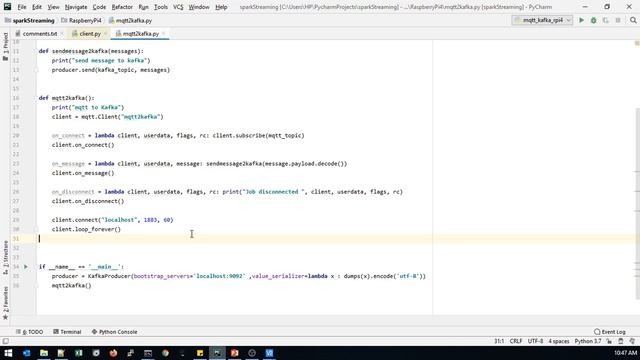The height and width of the screenshot is (360, 640).
Task: Click the fold marker at line 36
Action: click(36, 285)
